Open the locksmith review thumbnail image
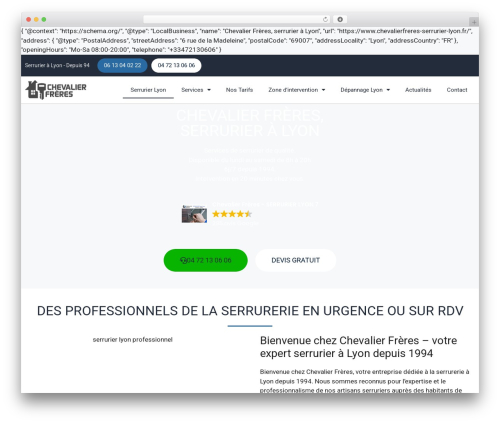Image resolution: width=500 pixels, height=423 pixels. (194, 214)
